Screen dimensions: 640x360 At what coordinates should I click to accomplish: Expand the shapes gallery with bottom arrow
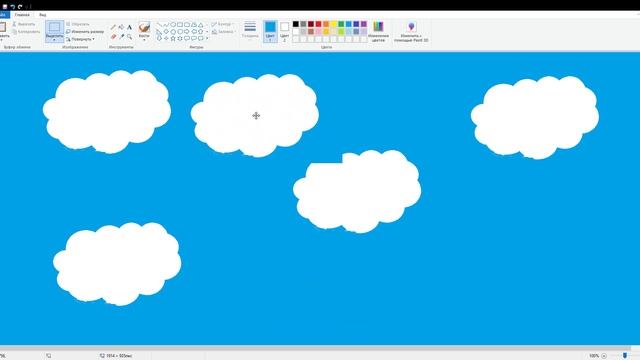(x=207, y=38)
